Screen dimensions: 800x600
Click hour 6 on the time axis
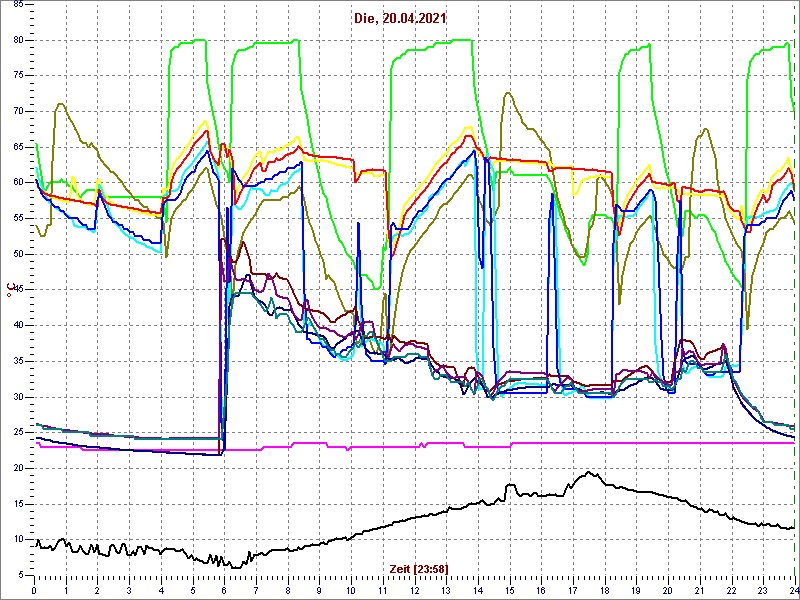(224, 591)
